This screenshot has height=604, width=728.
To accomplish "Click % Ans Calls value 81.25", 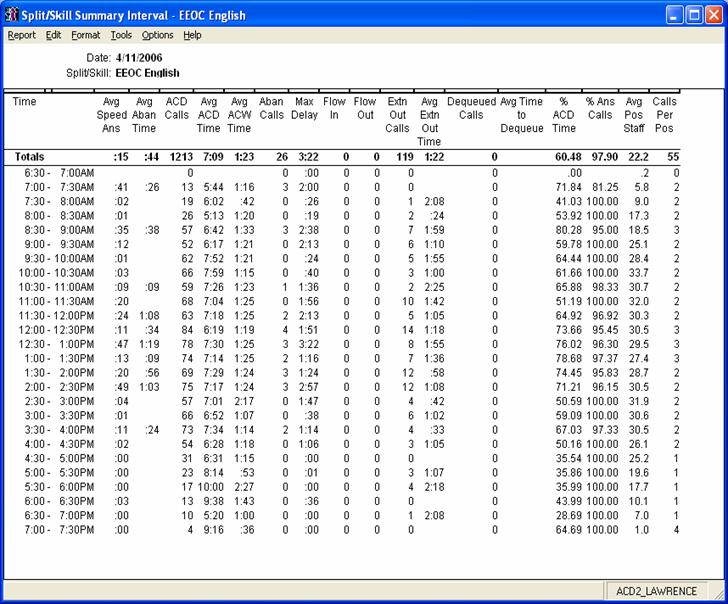I will pos(605,188).
